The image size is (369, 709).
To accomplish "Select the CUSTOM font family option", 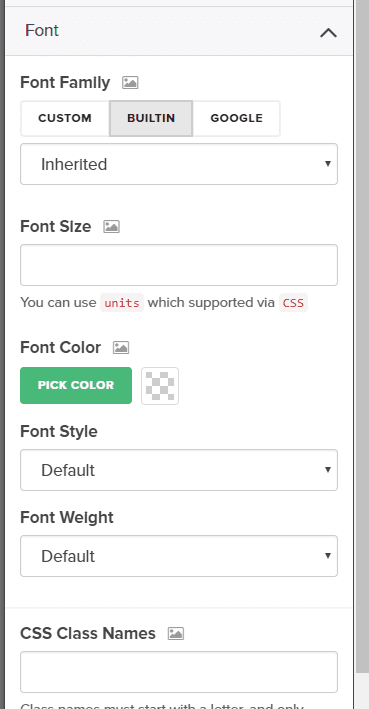I will click(x=65, y=118).
